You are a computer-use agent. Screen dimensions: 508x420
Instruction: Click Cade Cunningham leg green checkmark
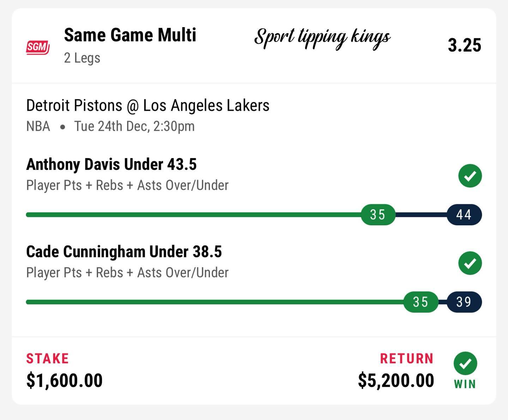(x=470, y=263)
